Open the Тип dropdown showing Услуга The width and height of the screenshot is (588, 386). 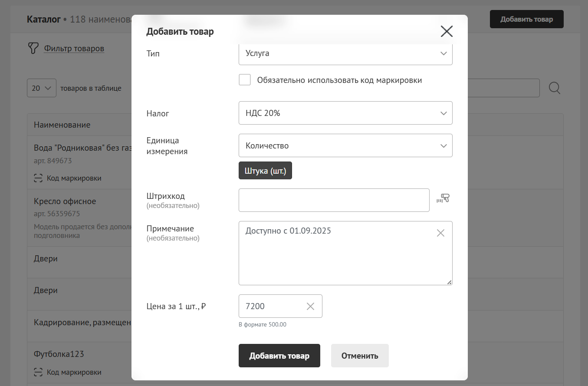(x=345, y=53)
